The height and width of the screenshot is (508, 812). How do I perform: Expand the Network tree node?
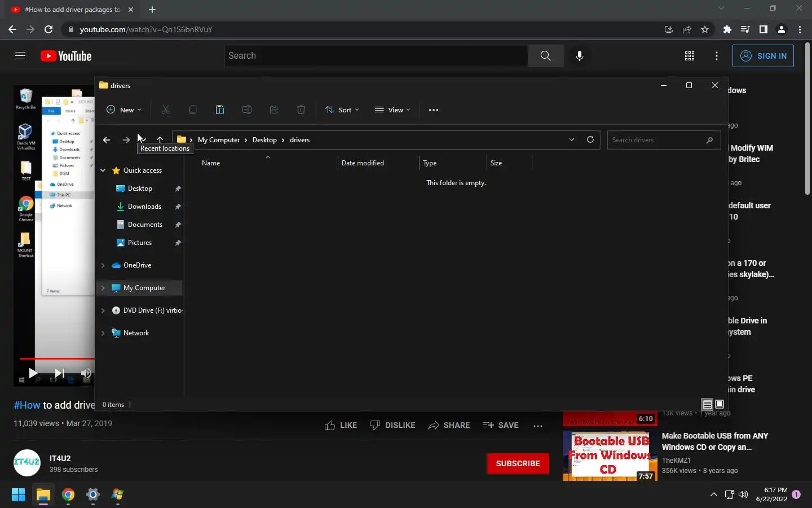(x=103, y=333)
